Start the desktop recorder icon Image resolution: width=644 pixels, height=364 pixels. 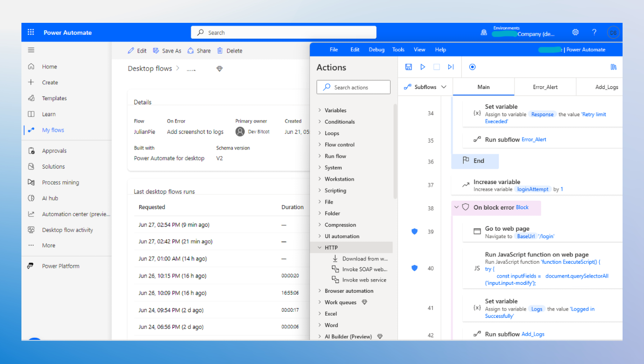pyautogui.click(x=472, y=67)
